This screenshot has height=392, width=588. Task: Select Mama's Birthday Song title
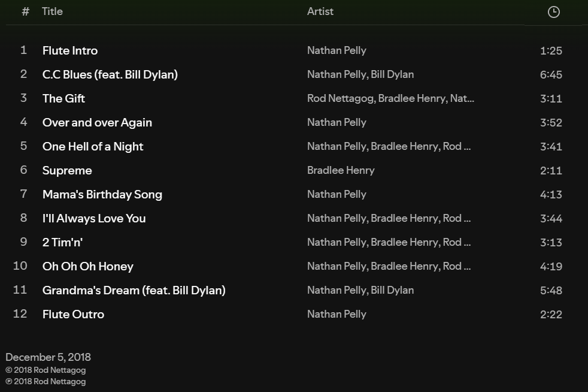(102, 195)
